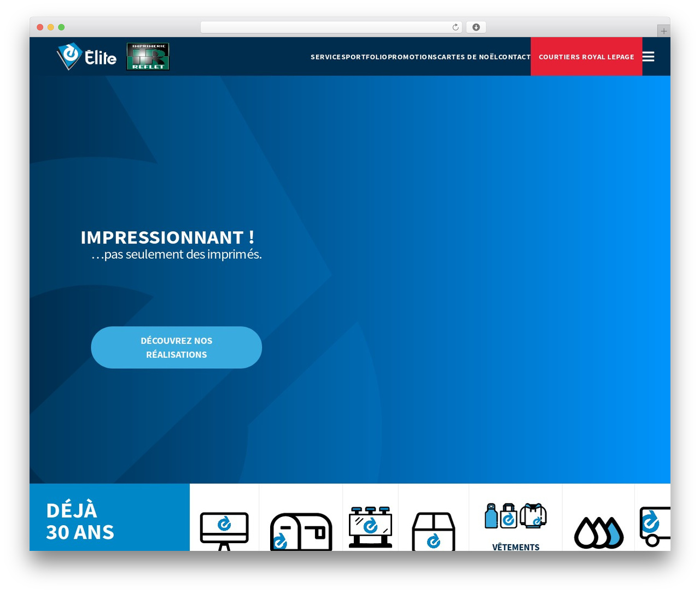Image resolution: width=700 pixels, height=593 pixels.
Task: Open the Promotions menu item
Action: pos(412,57)
